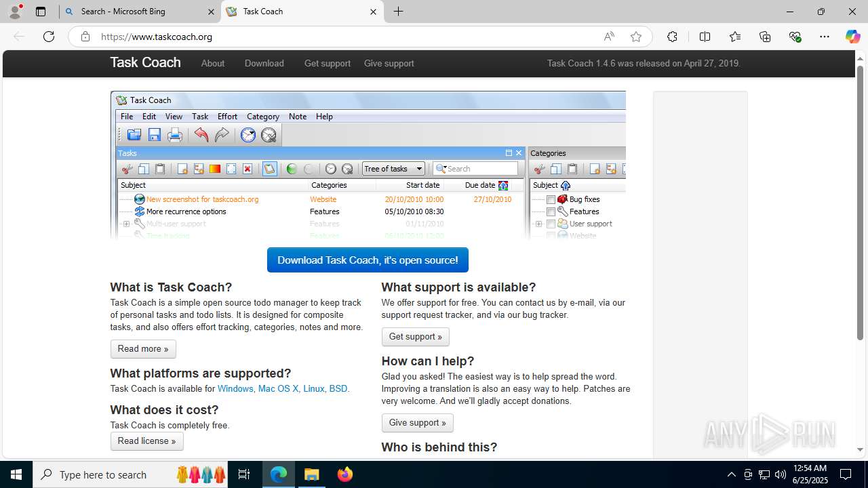Viewport: 868px width, 488px height.
Task: Open the network tray icon
Action: click(764, 474)
